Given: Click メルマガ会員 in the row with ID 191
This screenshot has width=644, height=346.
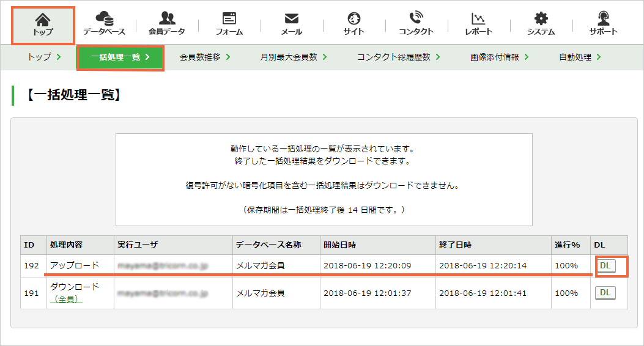Looking at the screenshot, I should [x=261, y=293].
